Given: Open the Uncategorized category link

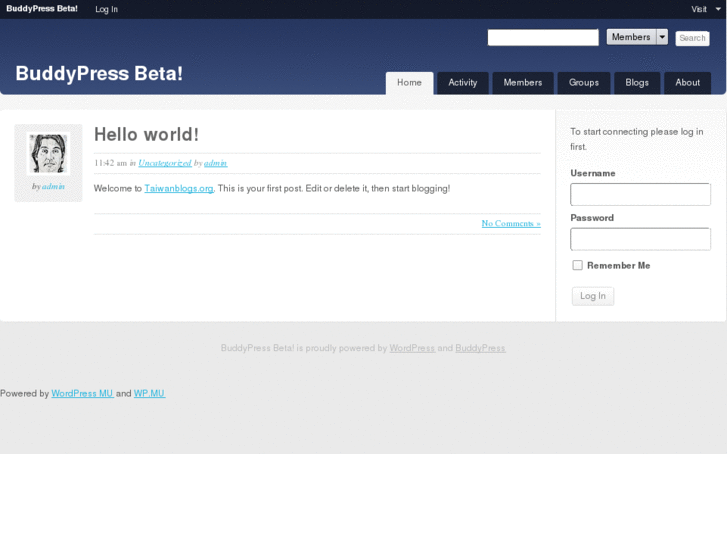Looking at the screenshot, I should (x=165, y=163).
